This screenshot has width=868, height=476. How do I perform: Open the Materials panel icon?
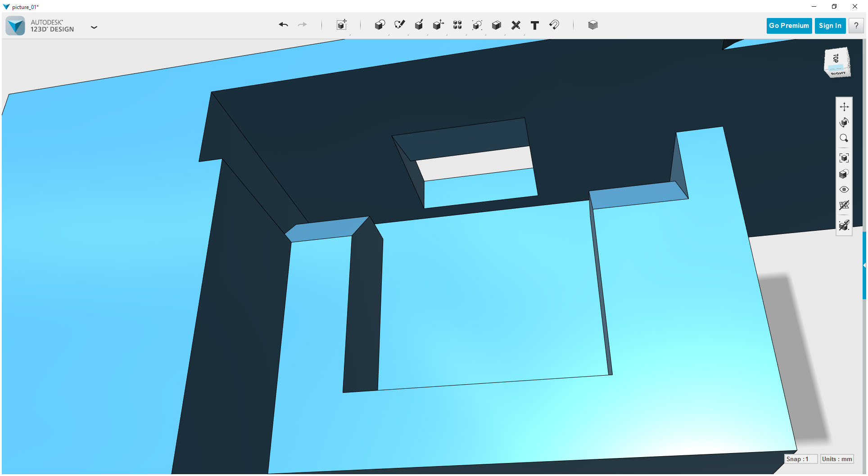592,25
